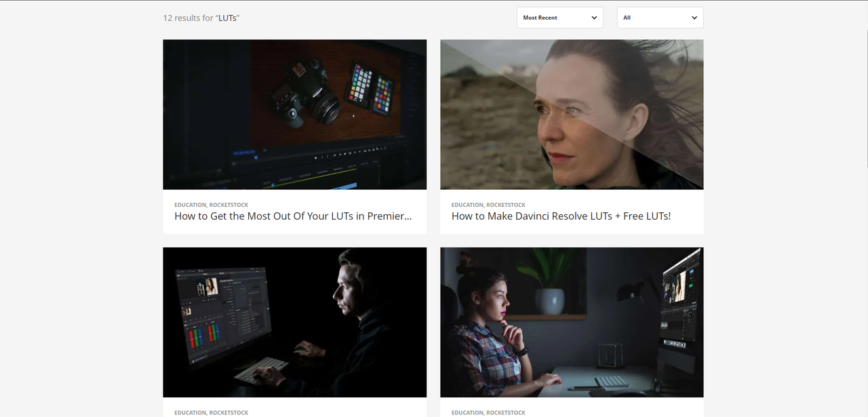
Task: Click the ROCKETSTOCK label under the Davinci Resolve article
Action: (x=505, y=204)
